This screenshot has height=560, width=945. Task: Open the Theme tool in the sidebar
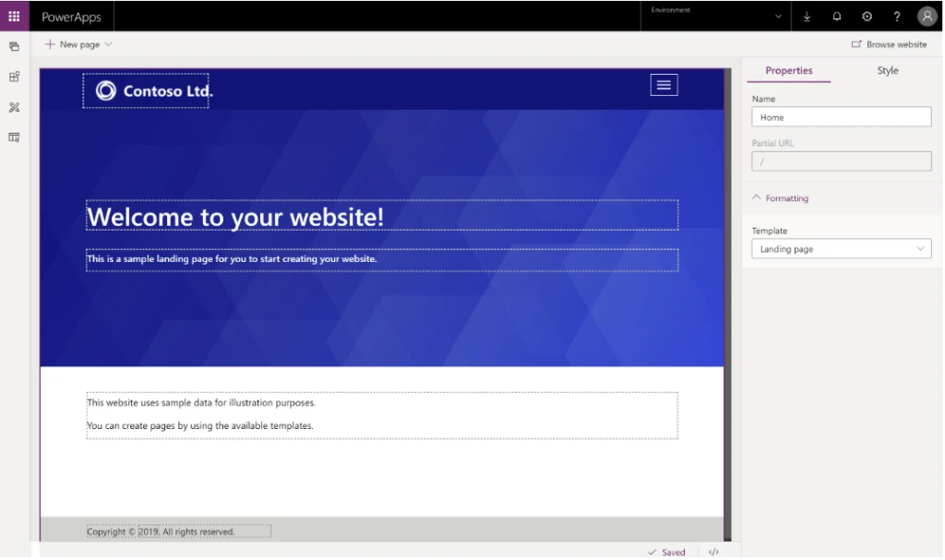(x=13, y=107)
